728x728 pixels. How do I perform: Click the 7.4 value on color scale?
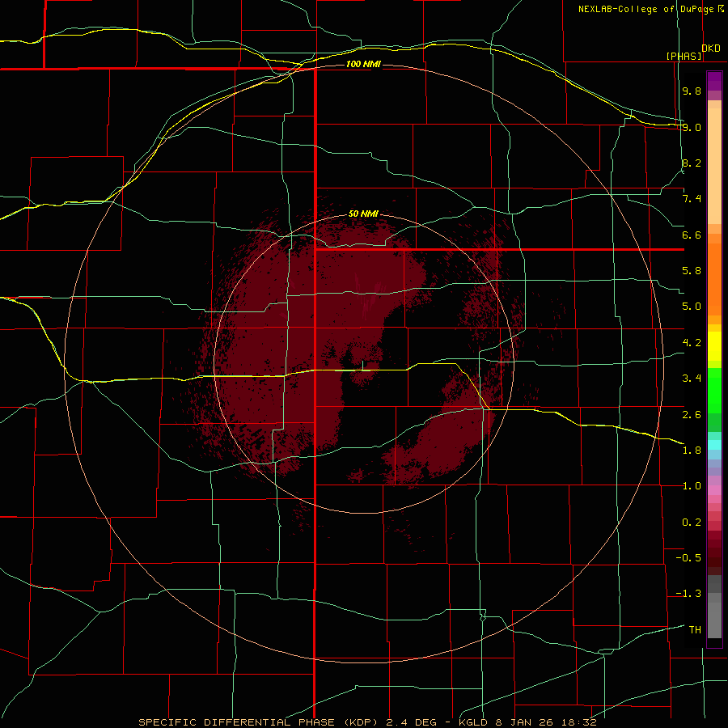(x=692, y=199)
